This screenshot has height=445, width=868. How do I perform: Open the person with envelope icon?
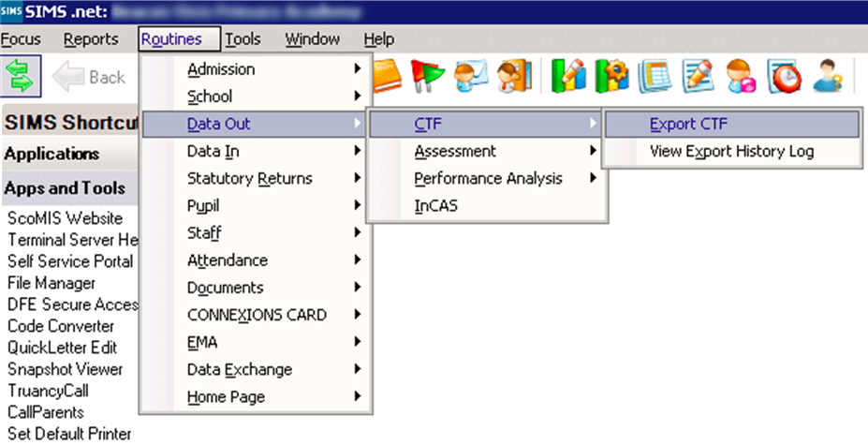pyautogui.click(x=471, y=77)
